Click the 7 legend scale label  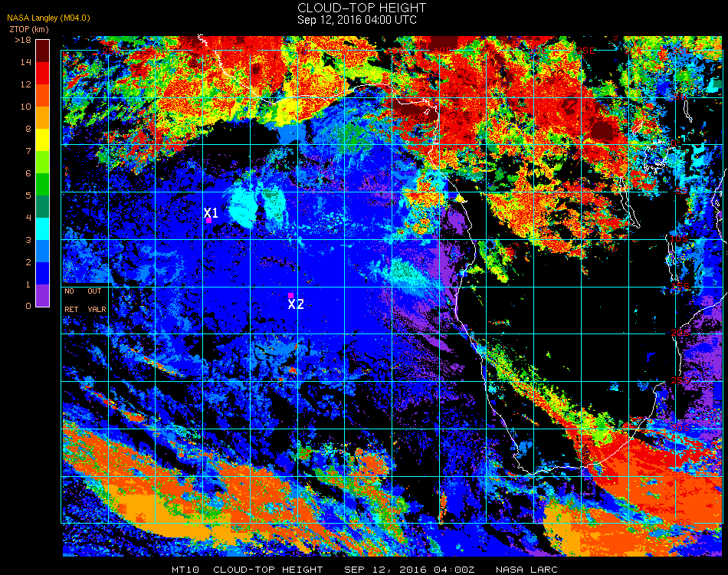(x=28, y=151)
